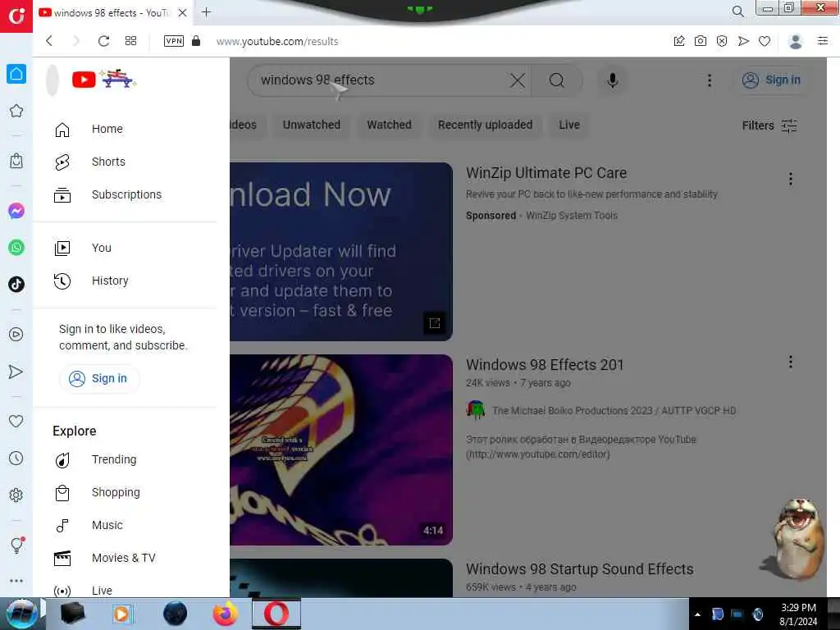This screenshot has width=840, height=630.
Task: Add page to bookmarks heart icon
Action: [765, 41]
